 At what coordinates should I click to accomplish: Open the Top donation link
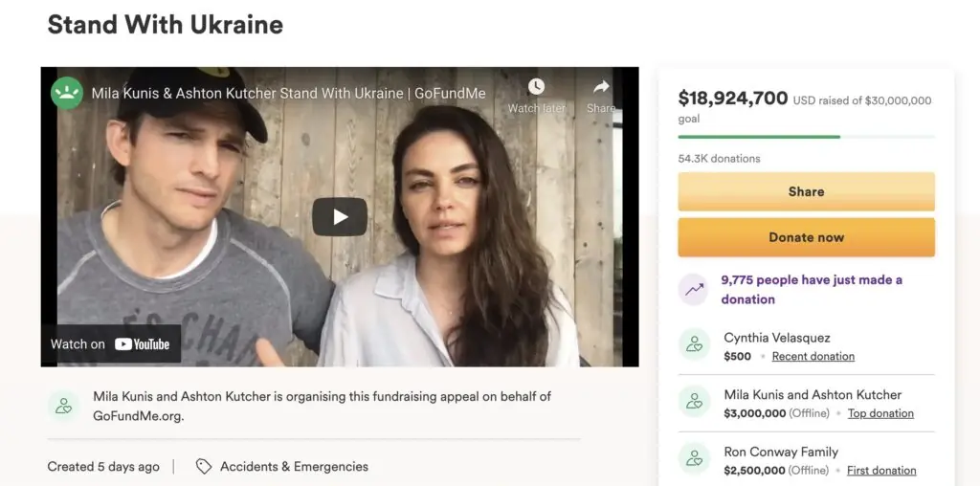click(880, 414)
